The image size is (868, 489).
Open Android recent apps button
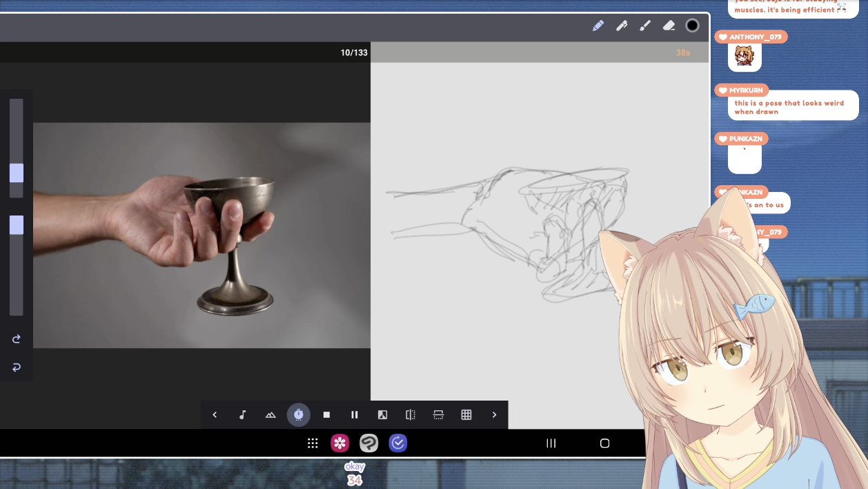(551, 443)
